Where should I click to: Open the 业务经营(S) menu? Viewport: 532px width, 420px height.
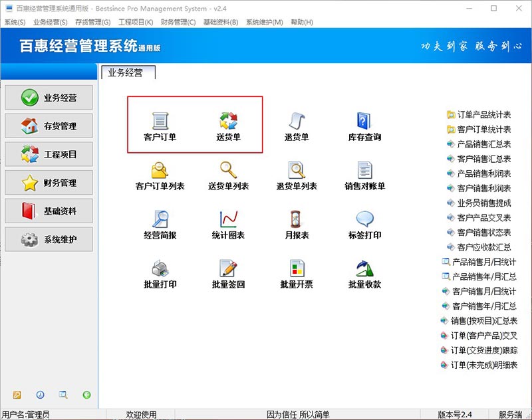click(x=51, y=22)
